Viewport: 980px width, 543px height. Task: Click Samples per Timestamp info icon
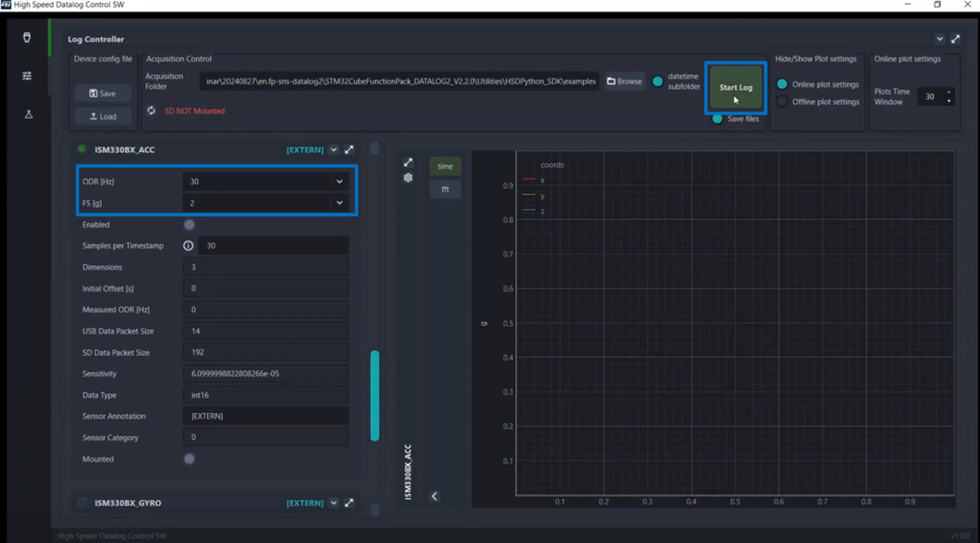point(188,246)
